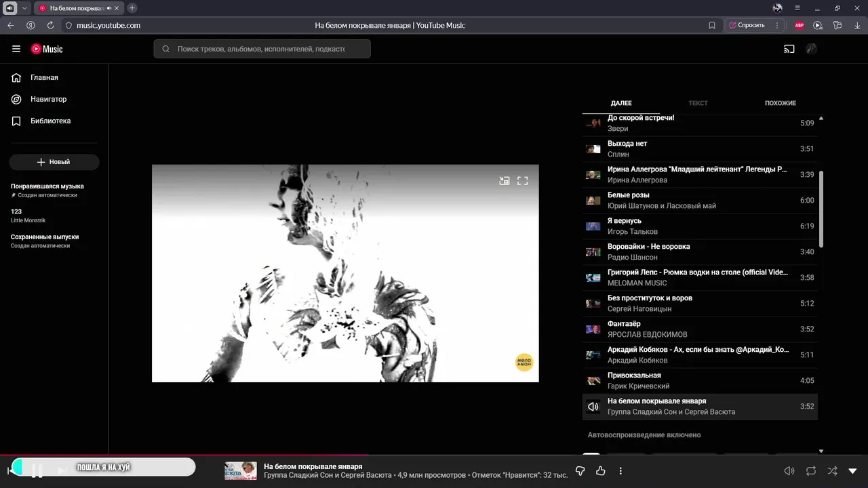
Task: Open the Главная home page
Action: 54,77
